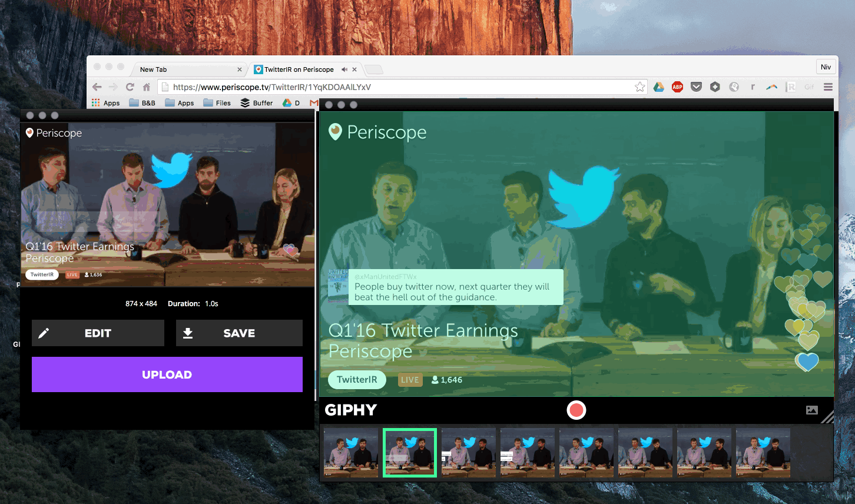Image resolution: width=855 pixels, height=504 pixels.
Task: Select the green-highlighted frame thumbnail
Action: click(410, 453)
